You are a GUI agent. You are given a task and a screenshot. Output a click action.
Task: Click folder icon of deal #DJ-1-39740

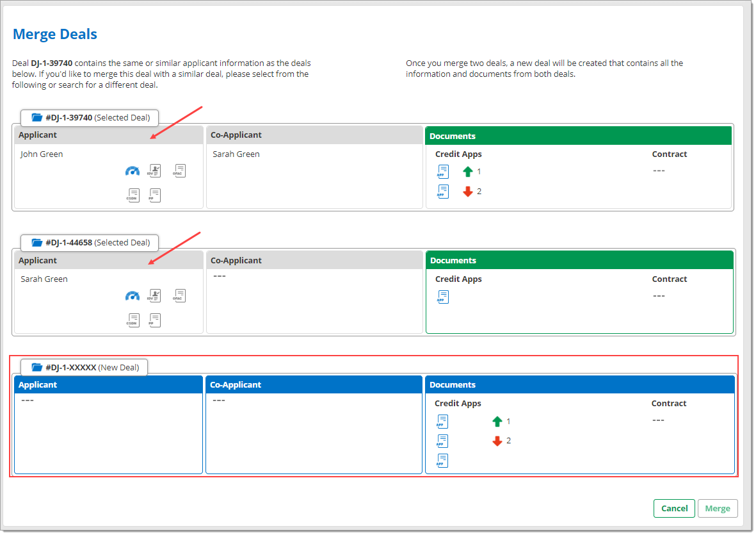coord(36,117)
